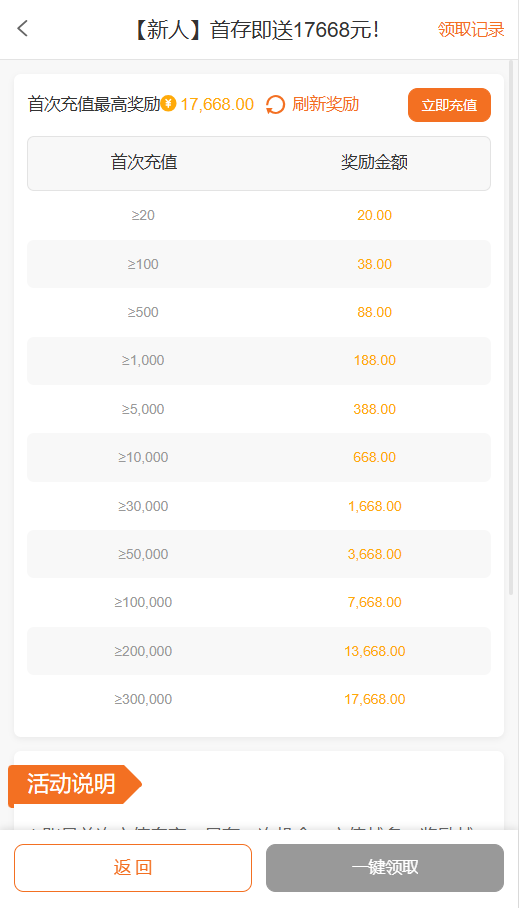Click the 活动说明 section banner

coord(75,784)
